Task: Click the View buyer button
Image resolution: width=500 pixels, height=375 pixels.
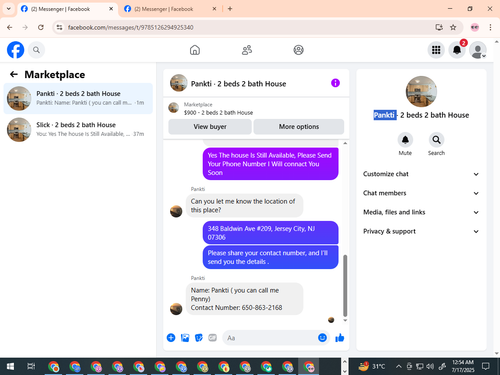Action: pos(210,127)
